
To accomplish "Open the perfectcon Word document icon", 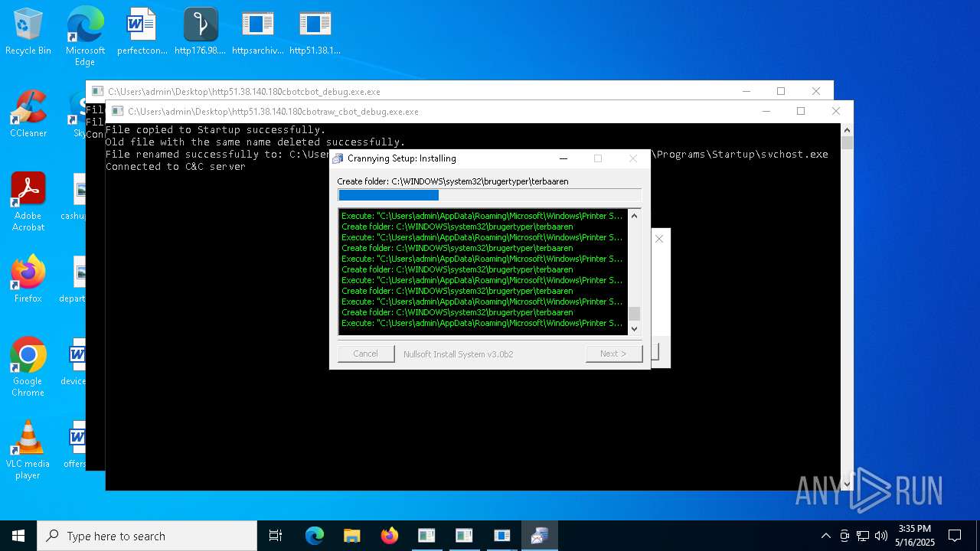I will [x=142, y=32].
